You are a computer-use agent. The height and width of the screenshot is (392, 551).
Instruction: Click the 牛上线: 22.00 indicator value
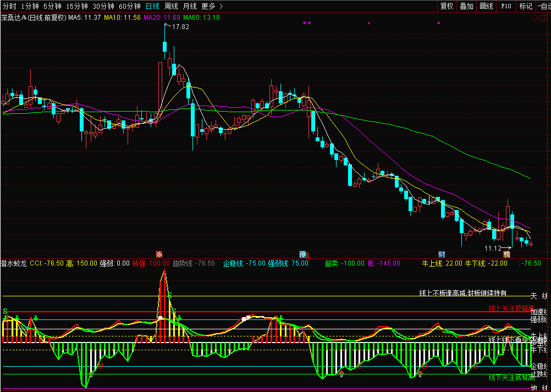[442, 263]
